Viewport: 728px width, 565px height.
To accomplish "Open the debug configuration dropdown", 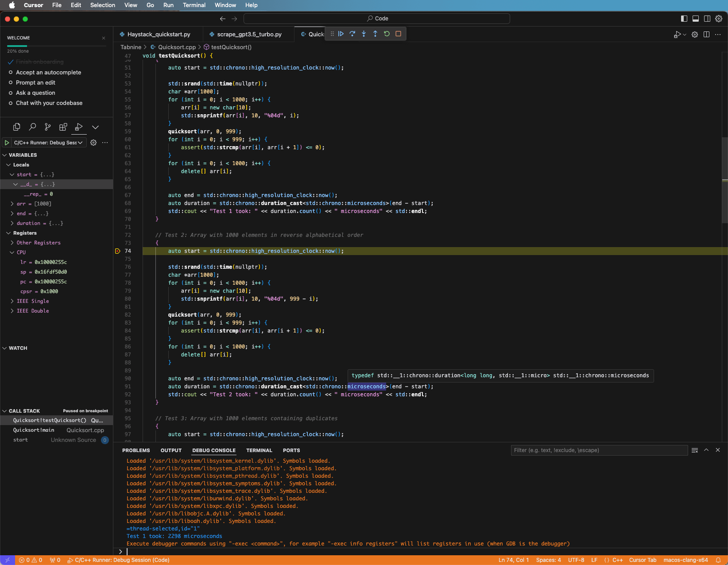I will pos(80,143).
